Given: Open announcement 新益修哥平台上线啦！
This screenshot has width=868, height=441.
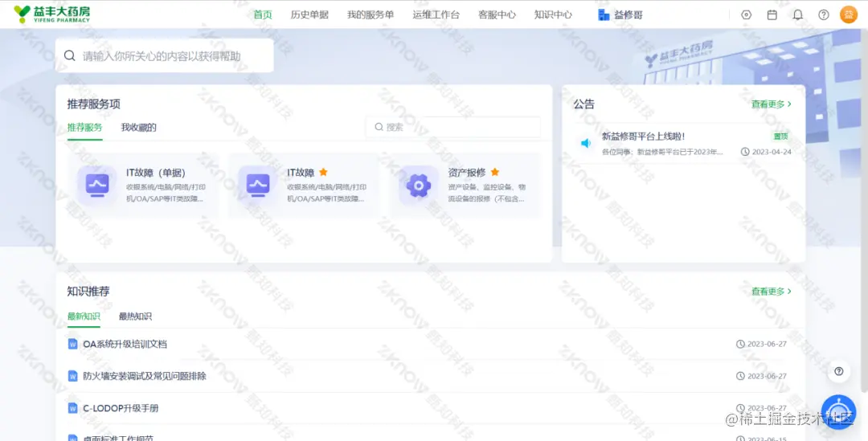Looking at the screenshot, I should pyautogui.click(x=643, y=136).
